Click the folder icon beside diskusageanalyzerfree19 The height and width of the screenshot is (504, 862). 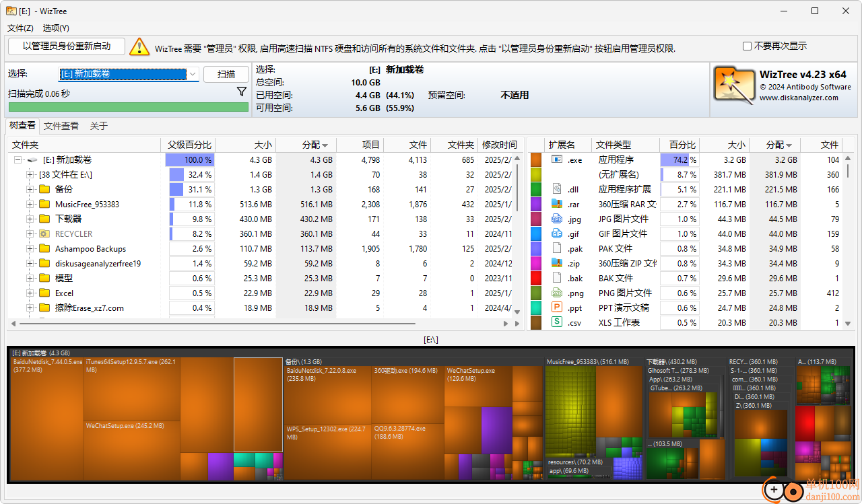pyautogui.click(x=45, y=264)
